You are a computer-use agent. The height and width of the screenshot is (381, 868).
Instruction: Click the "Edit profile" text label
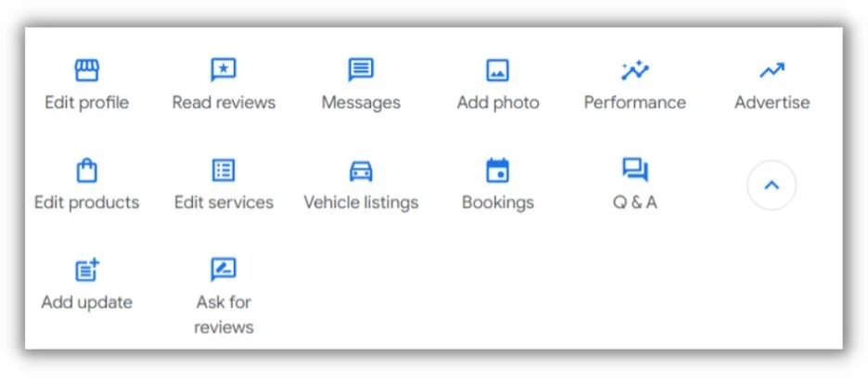point(87,103)
